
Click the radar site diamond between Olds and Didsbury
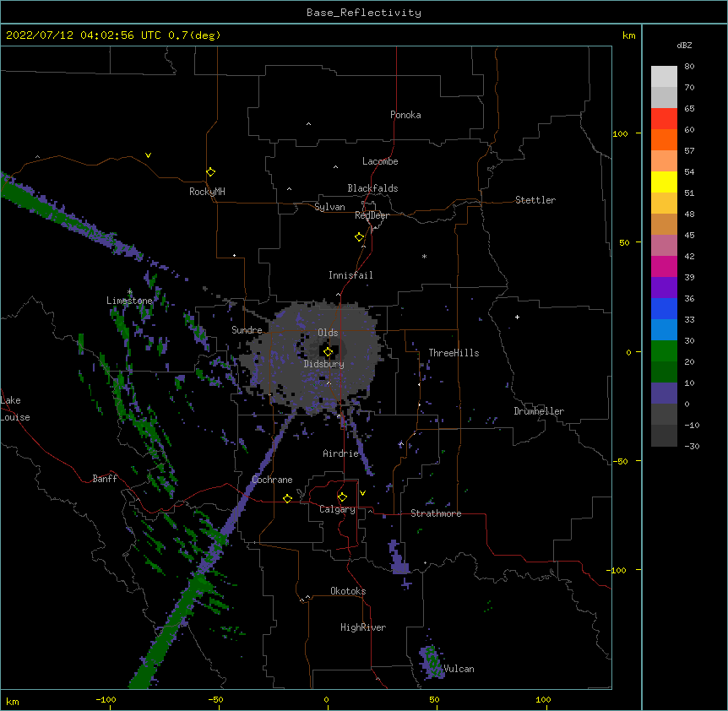(329, 352)
